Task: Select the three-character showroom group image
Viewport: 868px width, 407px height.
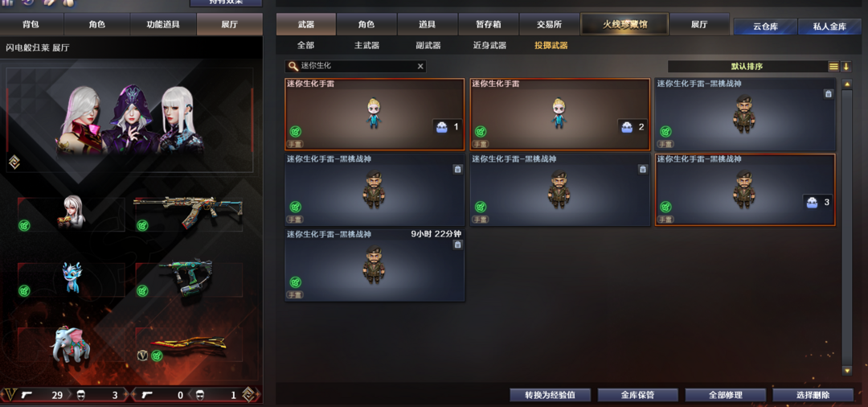Action: pos(131,120)
